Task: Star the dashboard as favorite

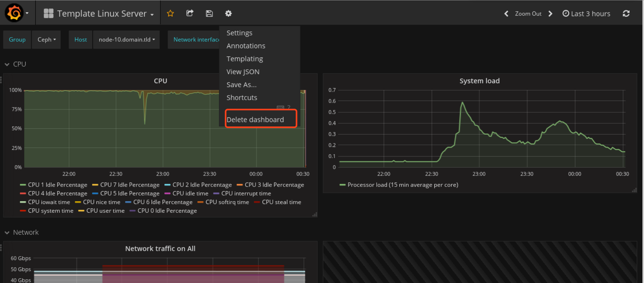Action: point(170,13)
